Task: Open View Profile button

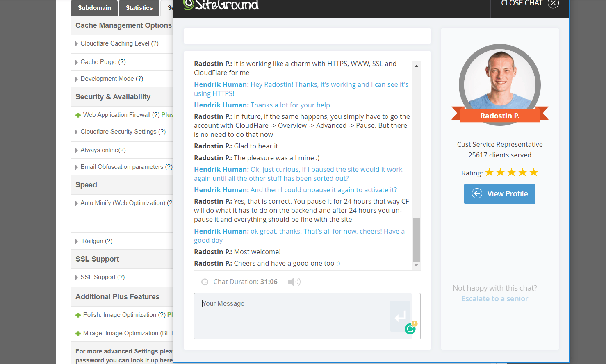Action: 499,194
